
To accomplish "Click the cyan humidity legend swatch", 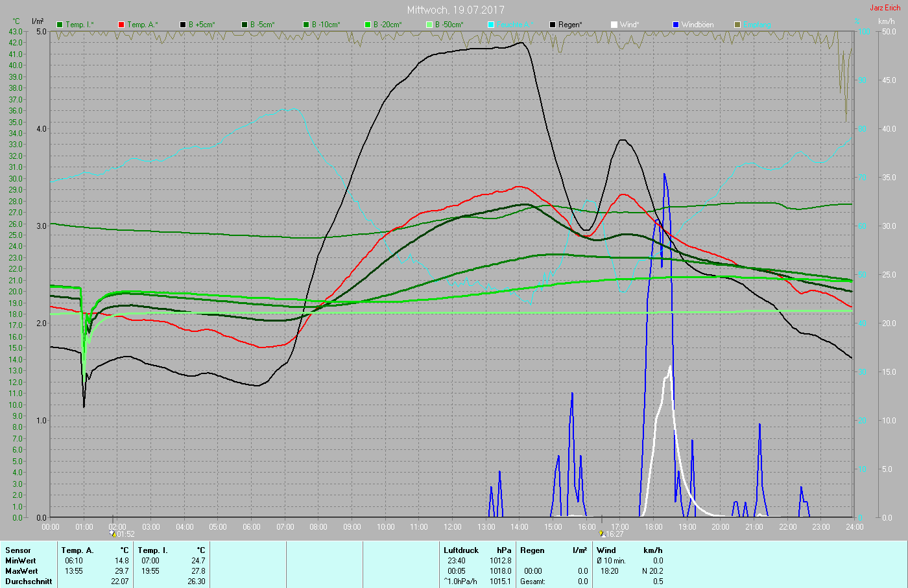I will click(x=491, y=25).
